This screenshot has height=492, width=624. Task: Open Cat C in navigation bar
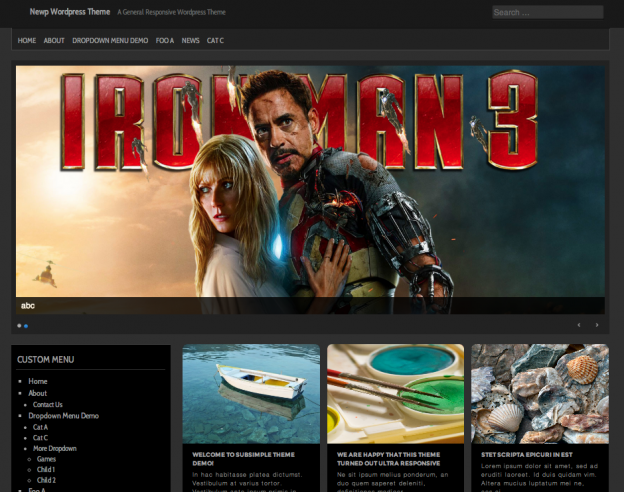coord(215,41)
